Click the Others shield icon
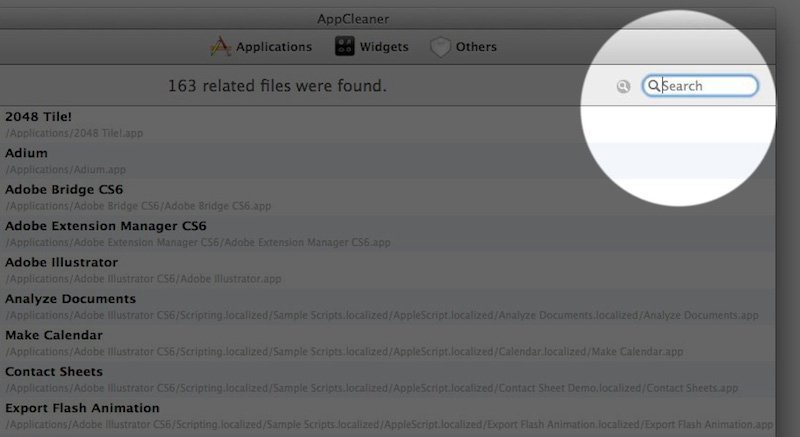Viewport: 800px width, 437px height. pyautogui.click(x=440, y=47)
